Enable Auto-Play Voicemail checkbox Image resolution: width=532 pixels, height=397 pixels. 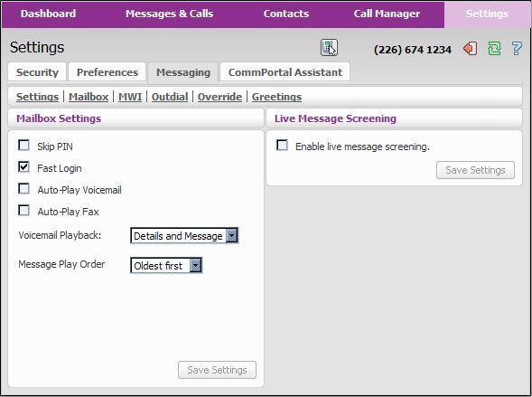[23, 189]
